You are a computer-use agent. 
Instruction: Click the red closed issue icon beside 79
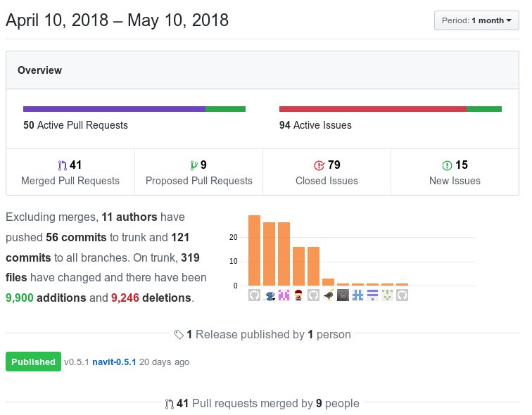(319, 165)
